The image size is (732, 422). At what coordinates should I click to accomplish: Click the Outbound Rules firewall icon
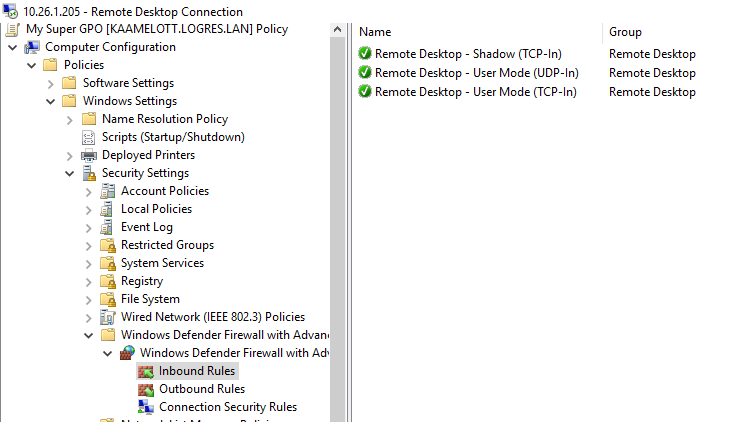pos(146,389)
